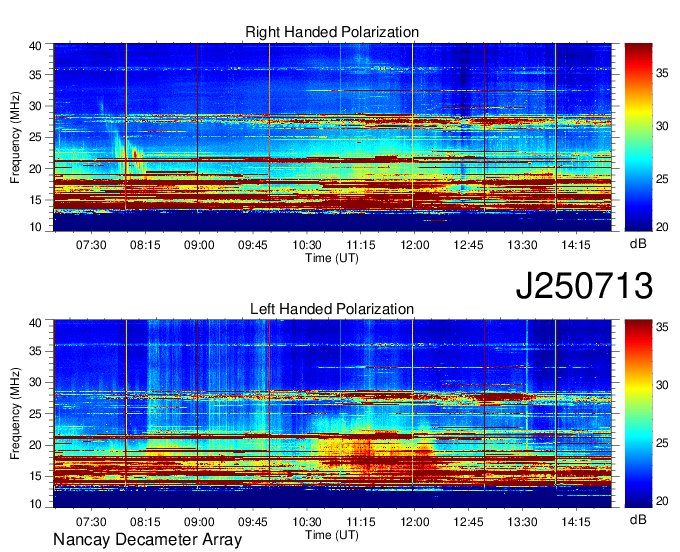Click the 15 MHz tick of Right Handed plot

coord(35,200)
